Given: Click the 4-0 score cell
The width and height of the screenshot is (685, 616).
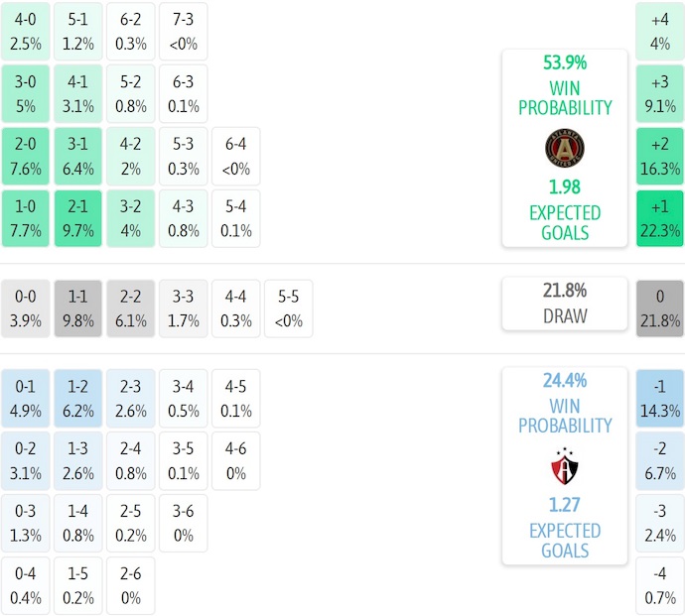Looking at the screenshot, I should tap(25, 30).
